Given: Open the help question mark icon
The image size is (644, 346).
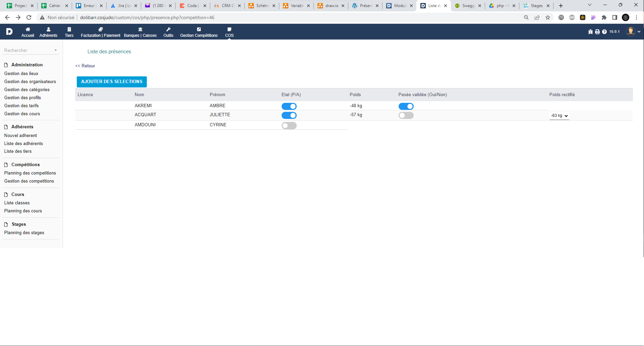Looking at the screenshot, I should 604,32.
